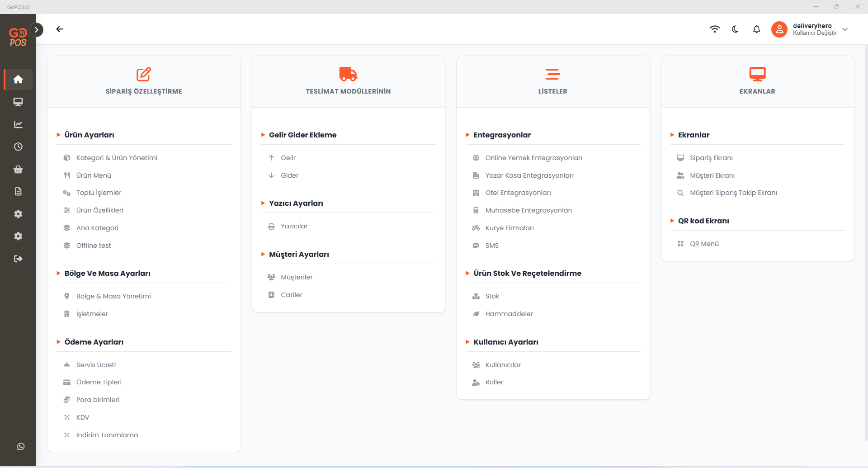Screen dimensions: 868x468
Task: Toggle dark mode moon icon
Action: [735, 29]
